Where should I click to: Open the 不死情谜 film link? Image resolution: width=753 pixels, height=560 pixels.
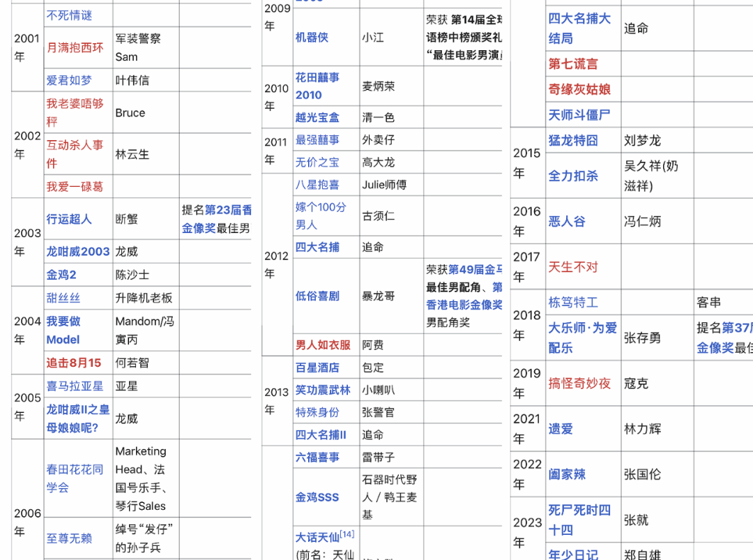tap(69, 15)
